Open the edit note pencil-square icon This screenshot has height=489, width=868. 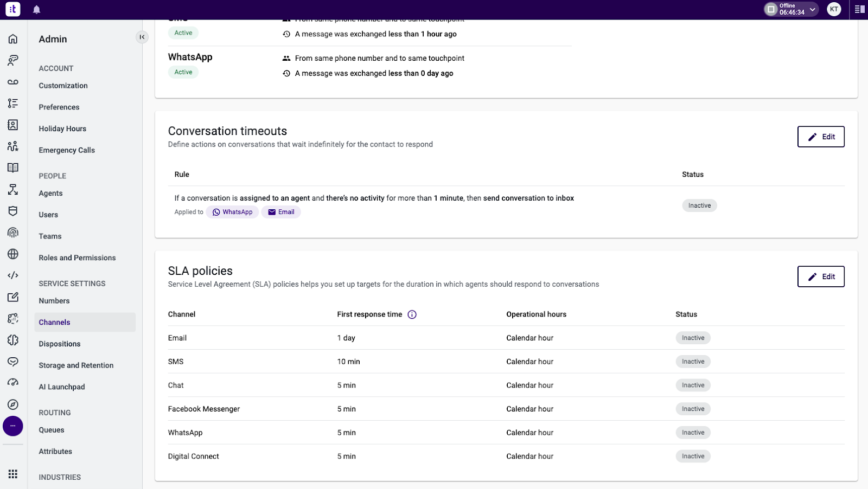coord(13,297)
